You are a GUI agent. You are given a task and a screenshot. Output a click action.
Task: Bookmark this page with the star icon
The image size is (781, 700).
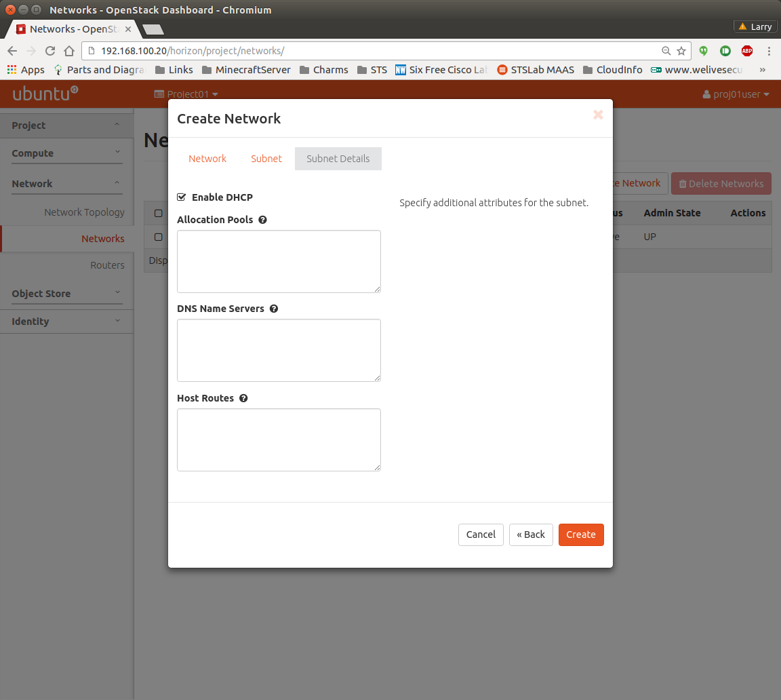681,51
